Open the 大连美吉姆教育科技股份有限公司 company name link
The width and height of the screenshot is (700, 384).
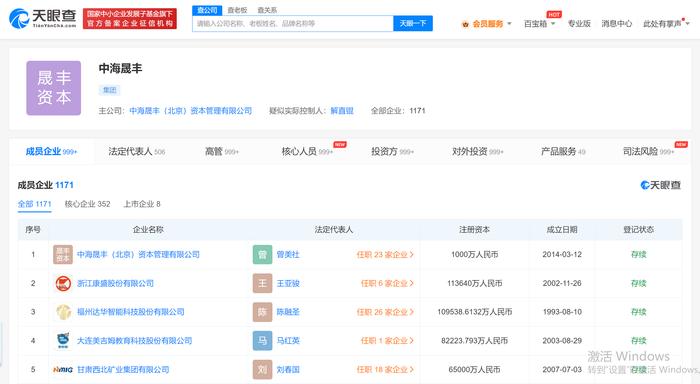(134, 340)
